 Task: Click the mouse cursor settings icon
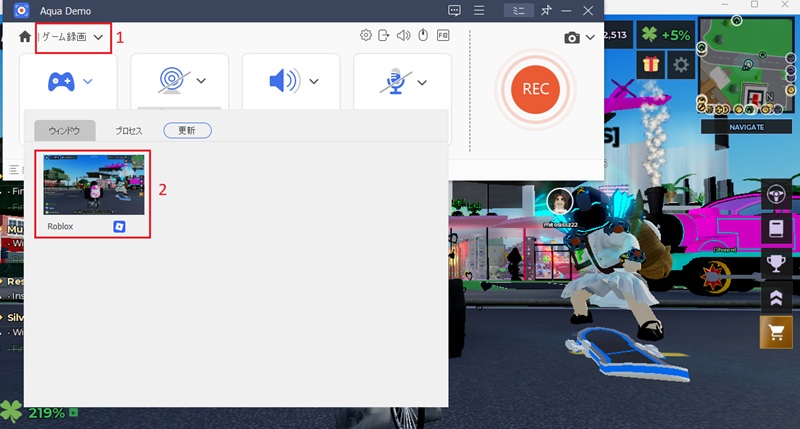pyautogui.click(x=423, y=35)
